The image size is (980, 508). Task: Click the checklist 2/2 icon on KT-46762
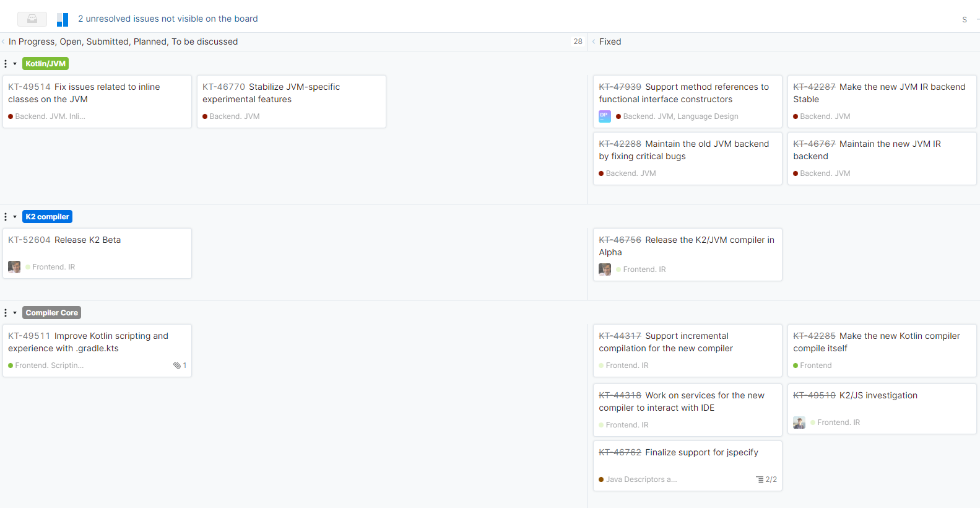pyautogui.click(x=760, y=480)
